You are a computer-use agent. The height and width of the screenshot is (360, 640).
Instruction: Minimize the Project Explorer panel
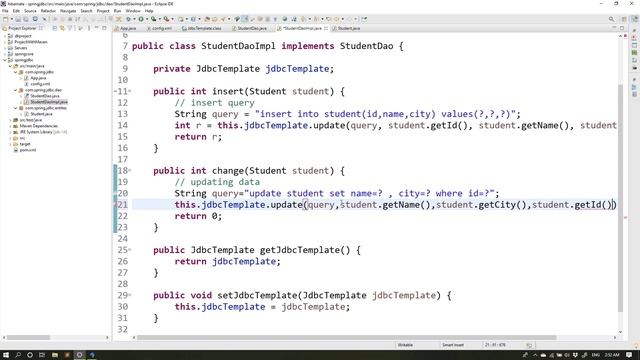97,28
